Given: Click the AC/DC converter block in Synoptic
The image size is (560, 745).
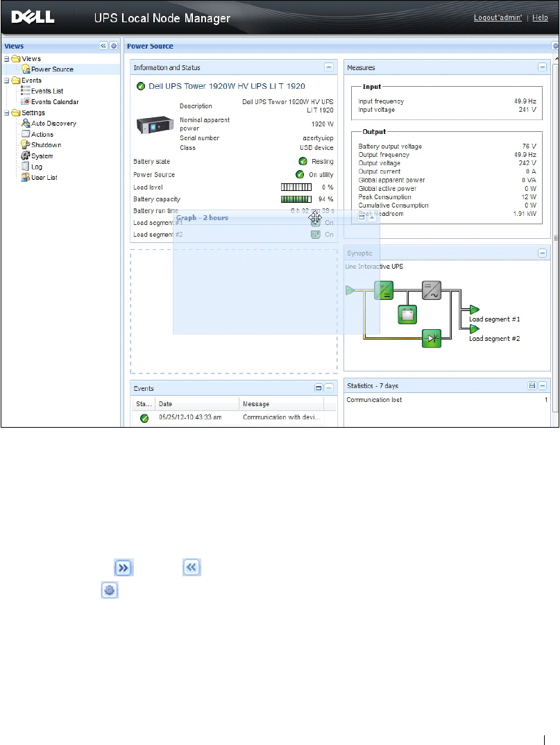Looking at the screenshot, I should pyautogui.click(x=384, y=290).
